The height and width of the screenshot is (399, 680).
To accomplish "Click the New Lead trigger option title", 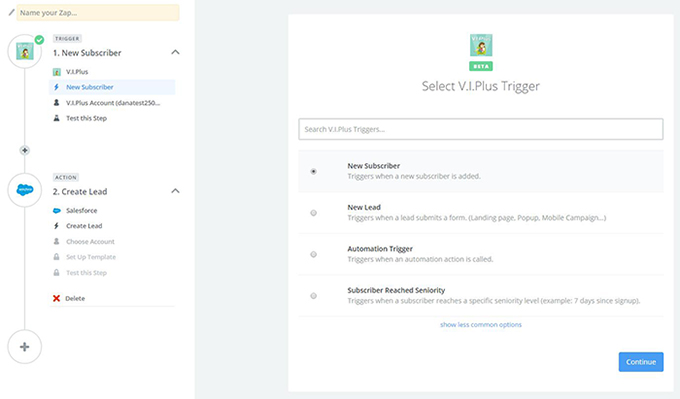I will click(x=364, y=207).
